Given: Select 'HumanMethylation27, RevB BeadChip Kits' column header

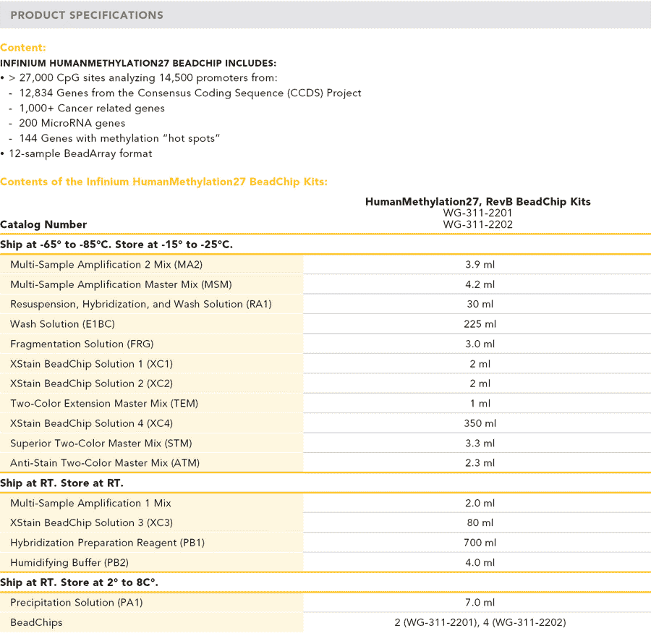Looking at the screenshot, I should pos(478,202).
